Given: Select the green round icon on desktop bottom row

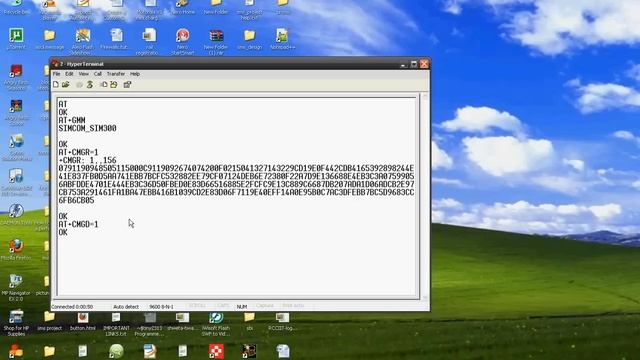Looking at the screenshot, I should (x=116, y=351).
